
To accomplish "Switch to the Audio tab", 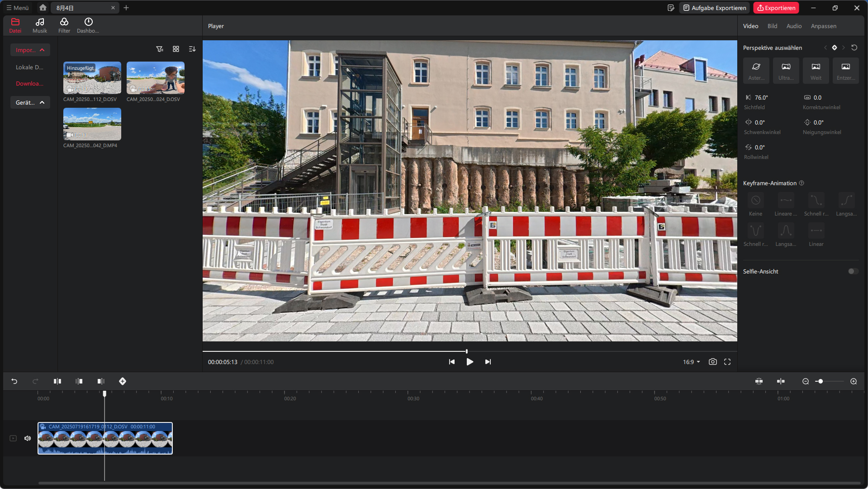I will (x=793, y=26).
